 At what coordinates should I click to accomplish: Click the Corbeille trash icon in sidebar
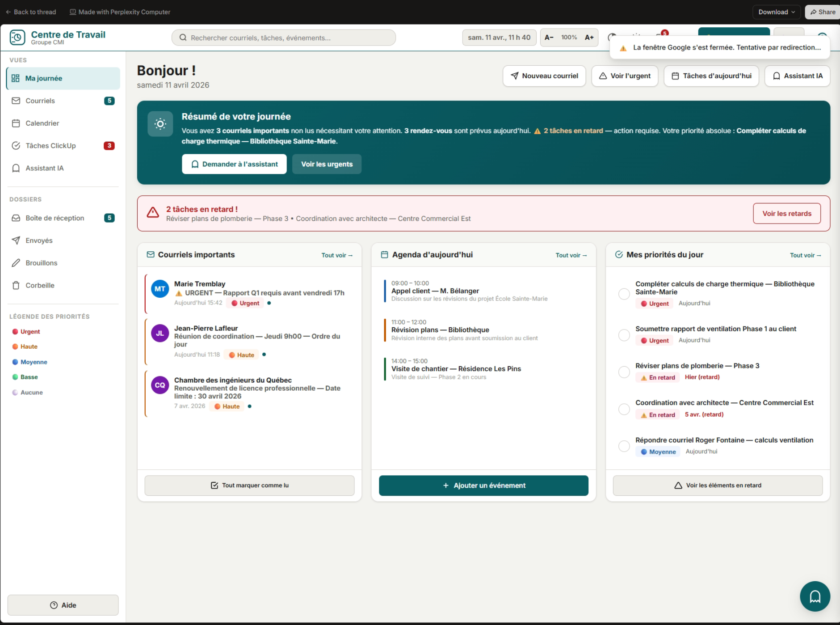[x=16, y=285]
